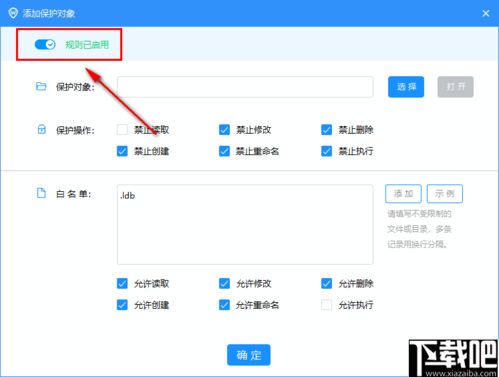Click the blue 选择 button
Image resolution: width=499 pixels, height=377 pixels.
406,87
